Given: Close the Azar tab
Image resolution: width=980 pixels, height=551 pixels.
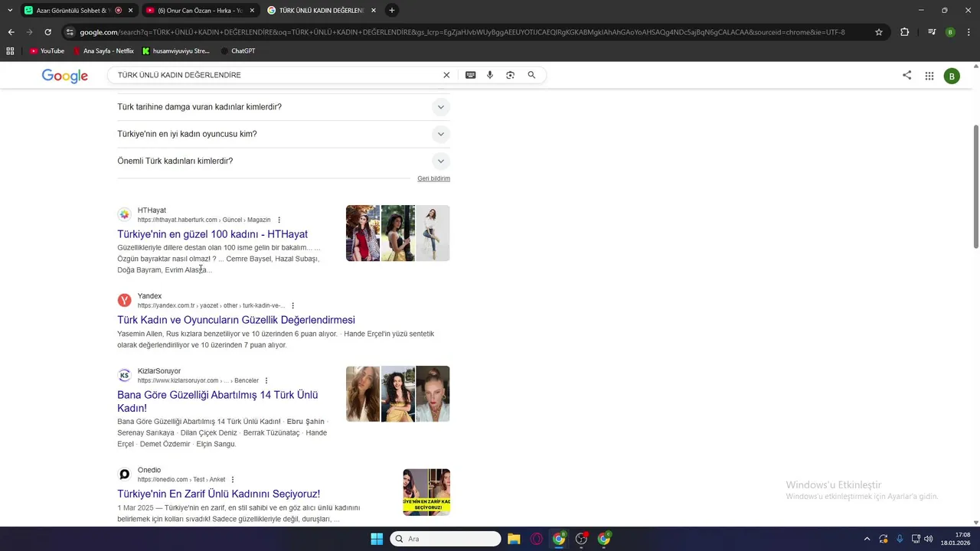Looking at the screenshot, I should click(131, 11).
